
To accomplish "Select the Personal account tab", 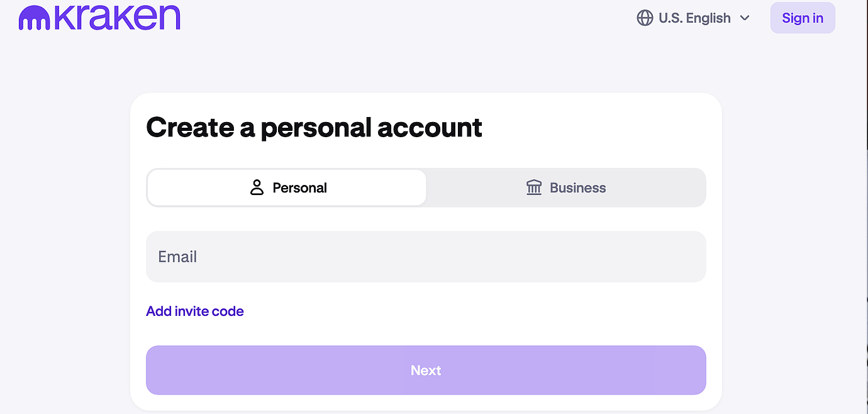I will 287,187.
